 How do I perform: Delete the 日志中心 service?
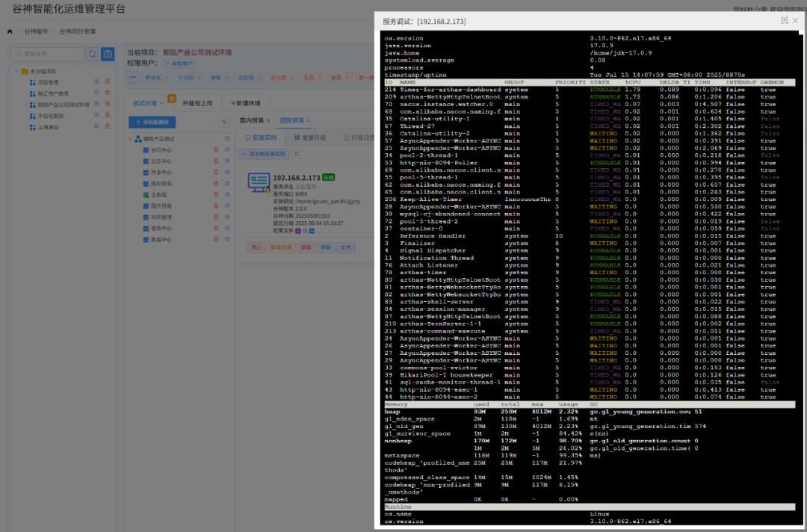click(216, 161)
